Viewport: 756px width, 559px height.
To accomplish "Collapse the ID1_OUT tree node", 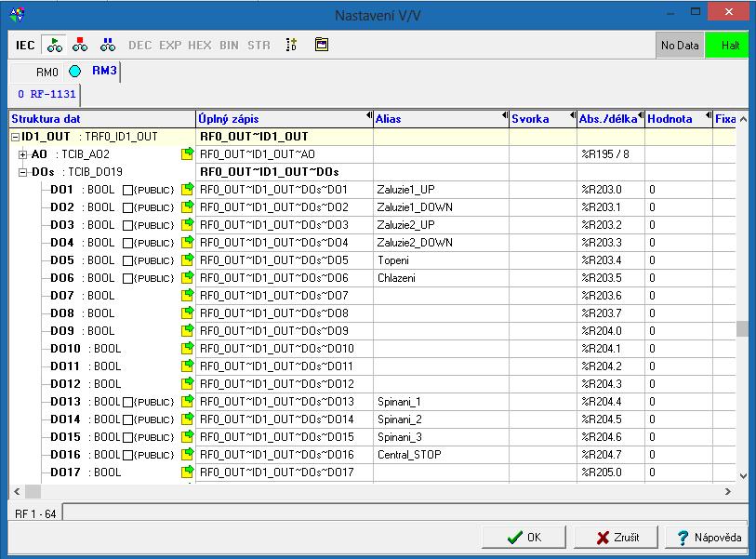I will click(15, 137).
